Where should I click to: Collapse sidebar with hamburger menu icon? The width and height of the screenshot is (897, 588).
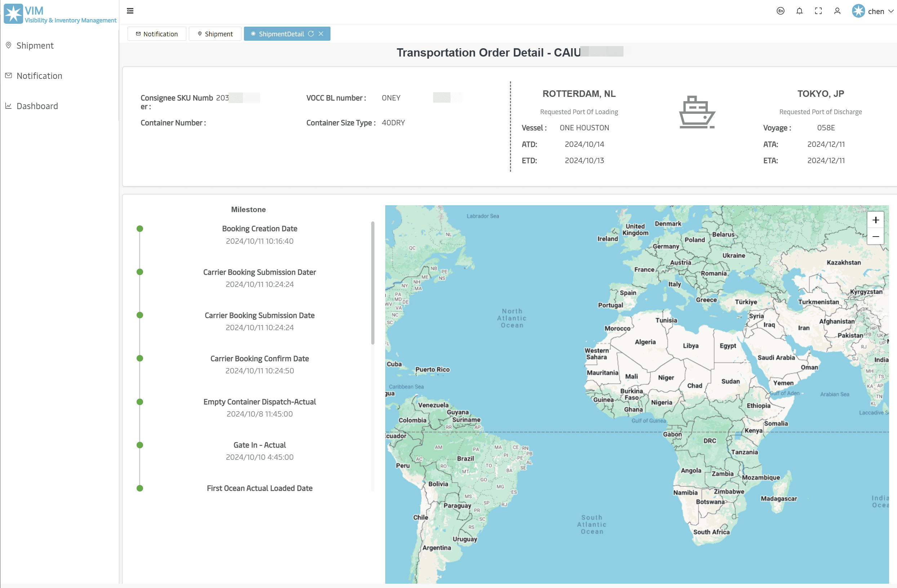tap(130, 11)
